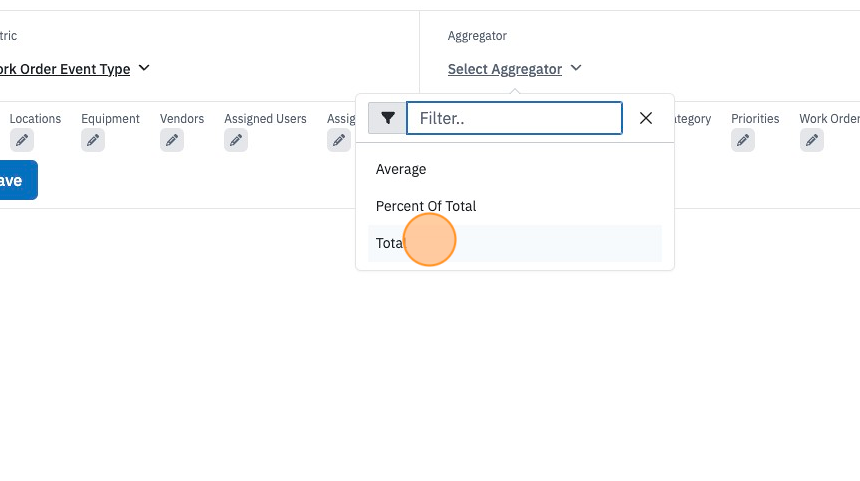Edit the Work Order pencil icon
Viewport: 860px width, 481px height.
point(812,140)
